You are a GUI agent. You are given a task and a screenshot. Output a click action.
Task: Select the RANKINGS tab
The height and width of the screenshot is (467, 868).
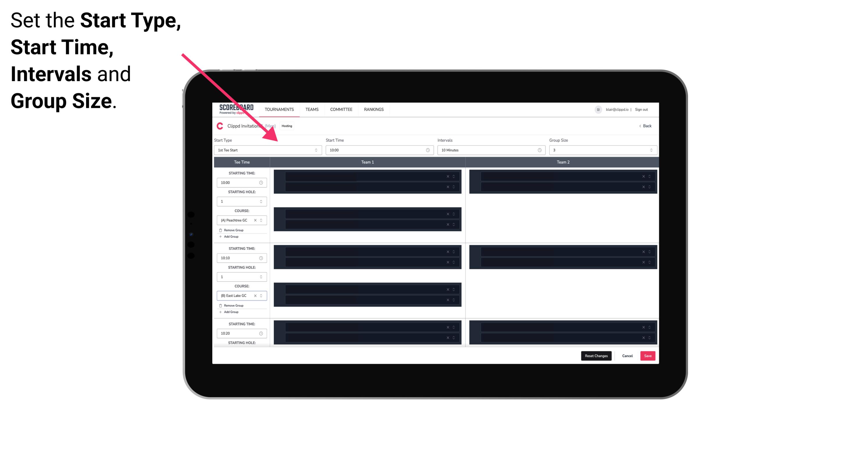tap(374, 109)
